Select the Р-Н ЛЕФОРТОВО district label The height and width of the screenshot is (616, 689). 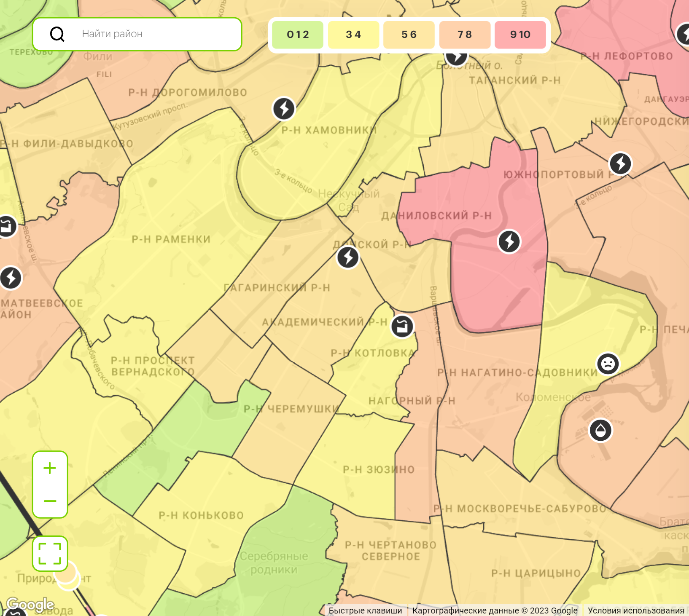[x=627, y=56]
